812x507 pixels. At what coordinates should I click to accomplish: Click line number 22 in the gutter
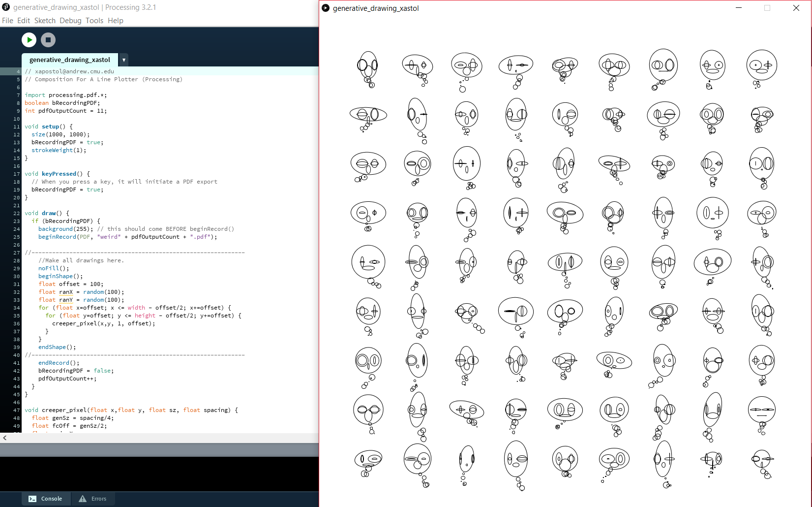tap(16, 213)
